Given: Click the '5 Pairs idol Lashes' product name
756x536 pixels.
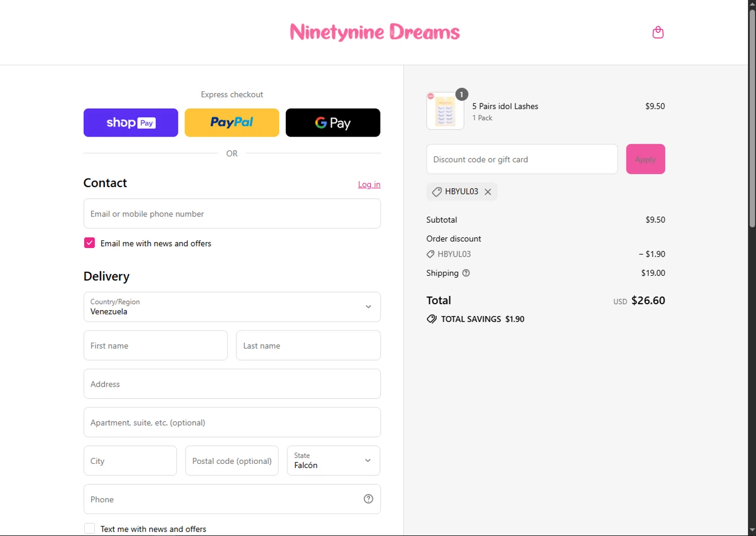Looking at the screenshot, I should [505, 106].
